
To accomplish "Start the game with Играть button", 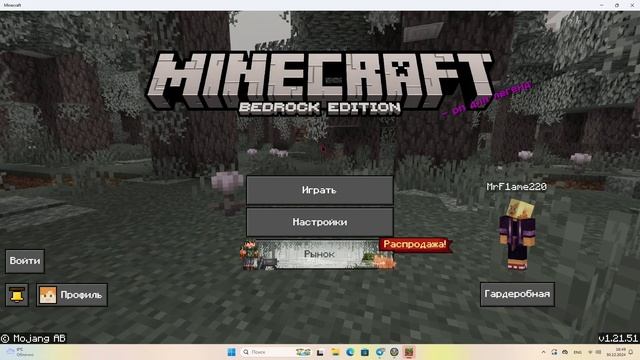I will 320,190.
